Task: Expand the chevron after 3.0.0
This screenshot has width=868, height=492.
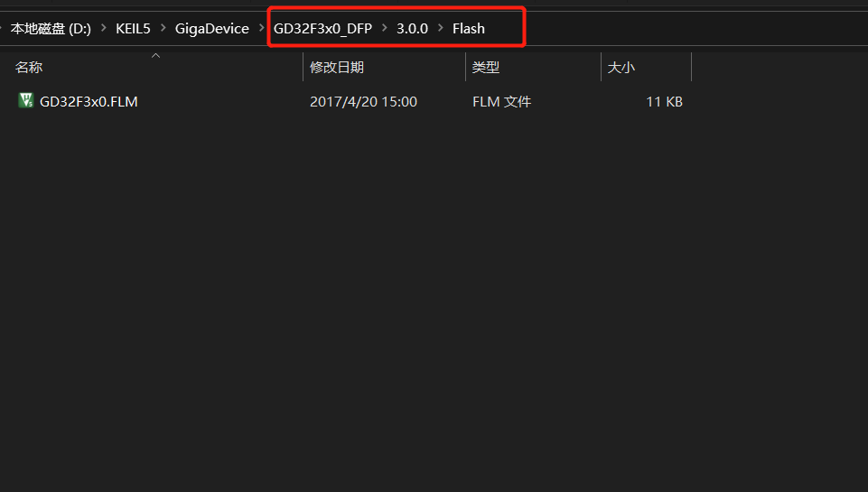Action: coord(441,28)
